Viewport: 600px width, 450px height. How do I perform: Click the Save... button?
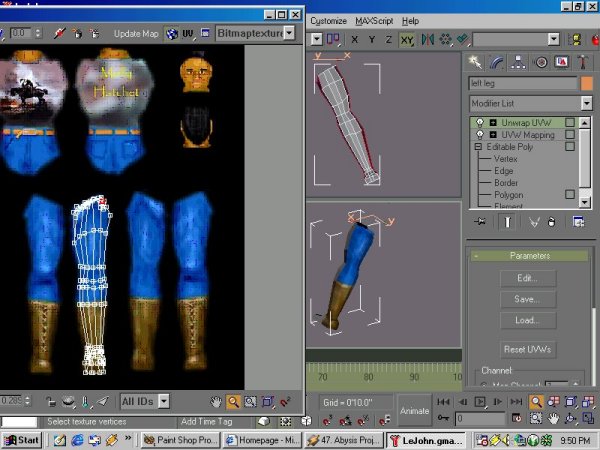click(x=528, y=299)
